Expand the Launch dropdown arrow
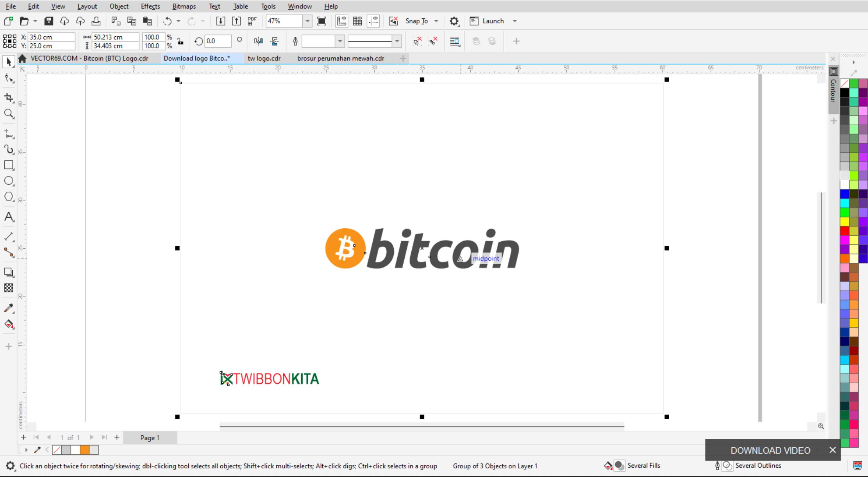This screenshot has width=868, height=477. click(x=515, y=21)
